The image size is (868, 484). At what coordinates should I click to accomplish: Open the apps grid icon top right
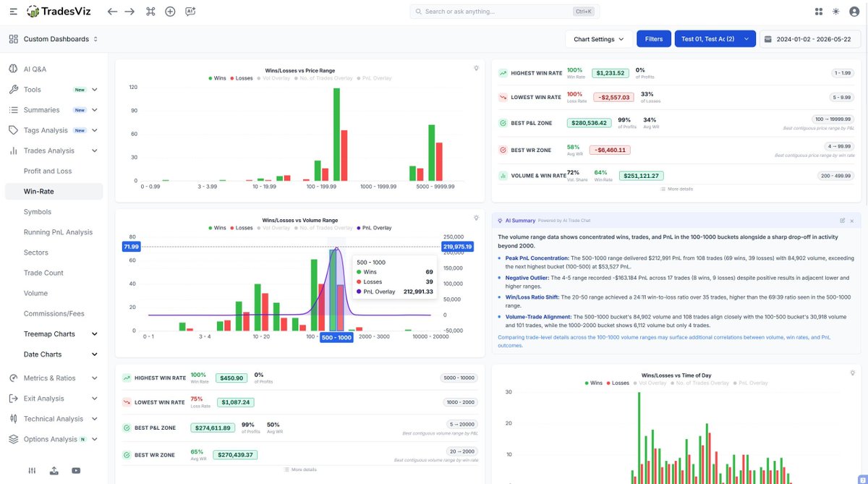(x=819, y=12)
